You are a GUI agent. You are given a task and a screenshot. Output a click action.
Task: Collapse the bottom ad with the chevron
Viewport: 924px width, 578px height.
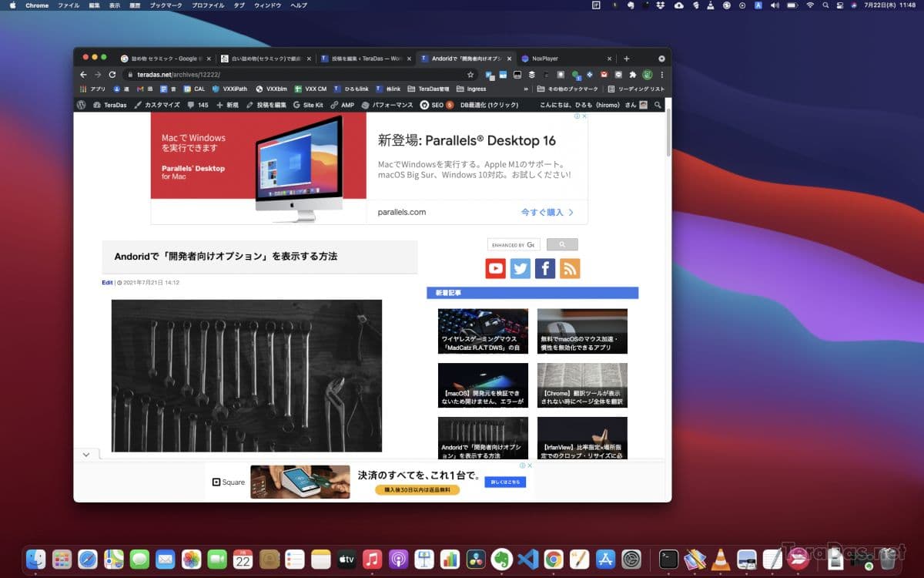pos(86,455)
